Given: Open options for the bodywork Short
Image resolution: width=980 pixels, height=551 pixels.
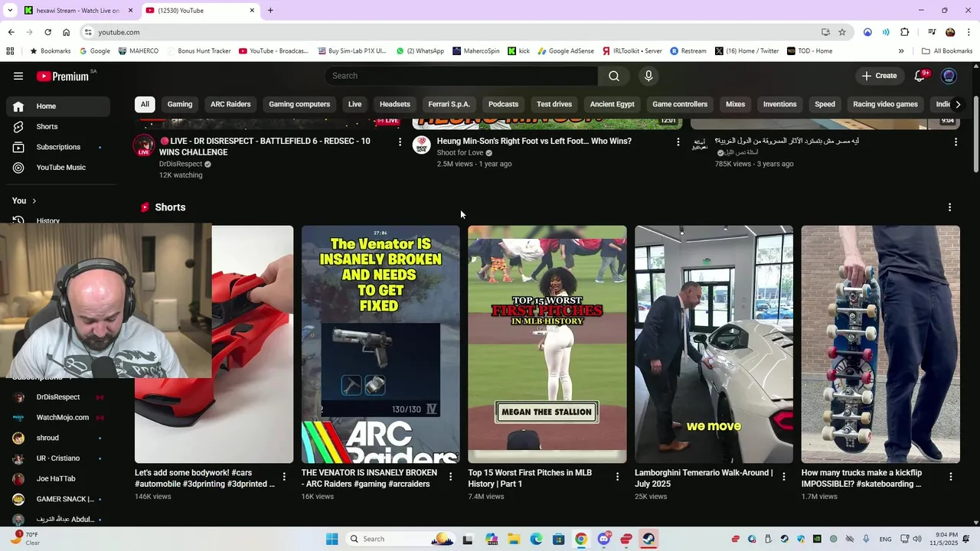Looking at the screenshot, I should pyautogui.click(x=284, y=477).
